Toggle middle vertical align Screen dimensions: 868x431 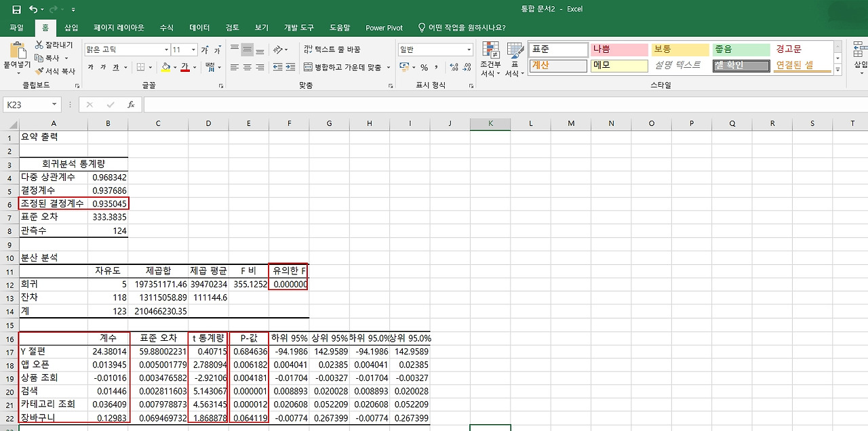[x=248, y=49]
